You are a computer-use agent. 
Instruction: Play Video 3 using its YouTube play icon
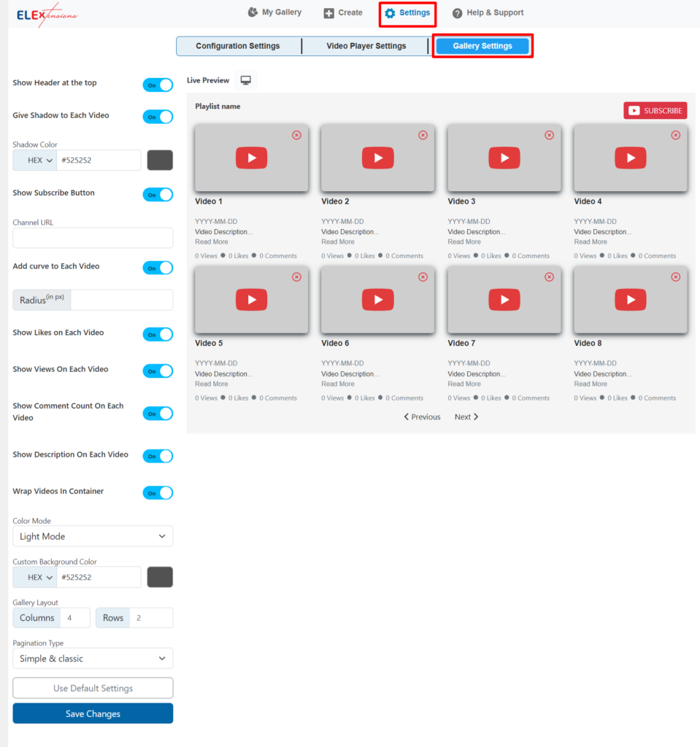click(504, 158)
